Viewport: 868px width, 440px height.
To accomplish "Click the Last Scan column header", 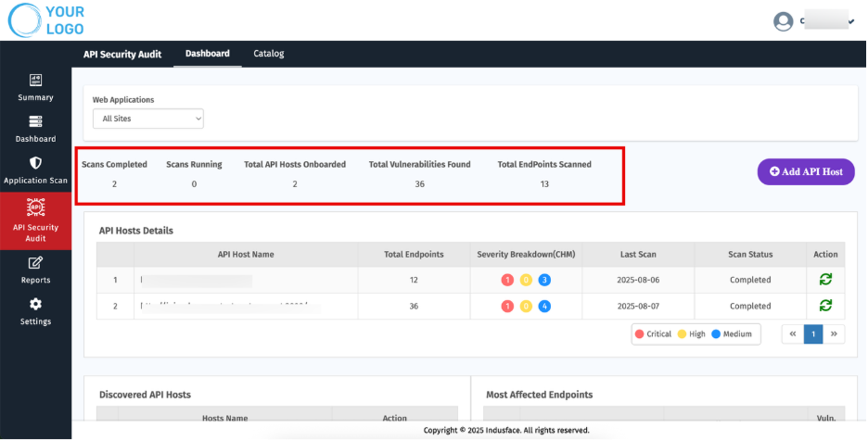I will tap(638, 254).
